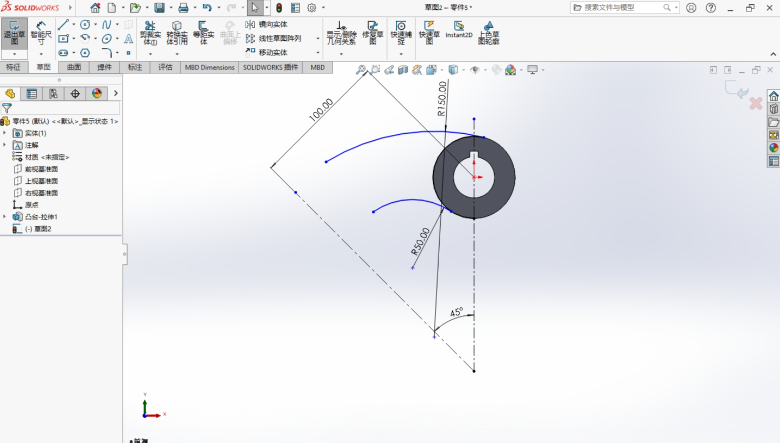Open Linear Sketch Pattern dropdown arrow
Image resolution: width=780 pixels, height=443 pixels.
(318, 38)
